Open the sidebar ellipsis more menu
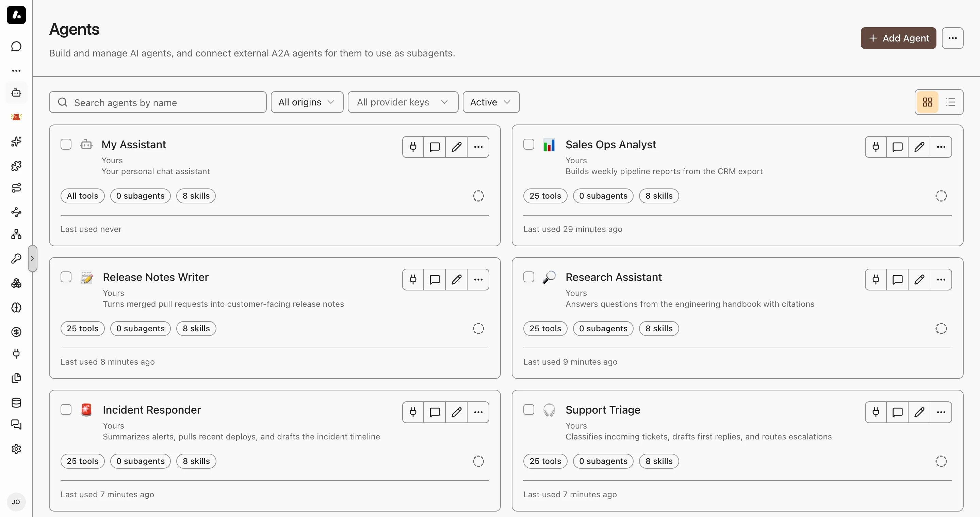 point(16,71)
